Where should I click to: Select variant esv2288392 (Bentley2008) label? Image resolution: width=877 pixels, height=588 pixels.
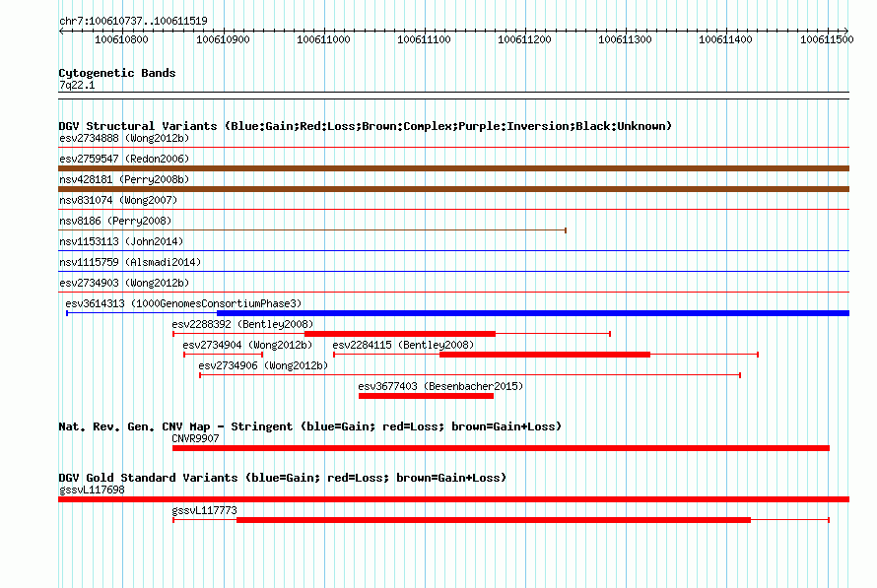click(242, 324)
